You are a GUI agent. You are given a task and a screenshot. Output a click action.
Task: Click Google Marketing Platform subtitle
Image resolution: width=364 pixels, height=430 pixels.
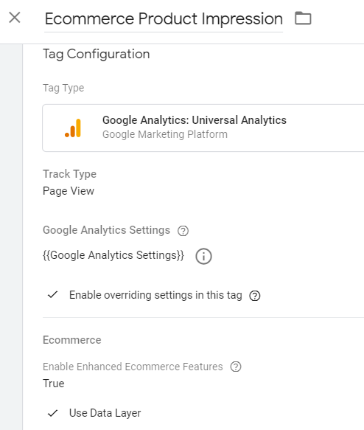click(165, 134)
